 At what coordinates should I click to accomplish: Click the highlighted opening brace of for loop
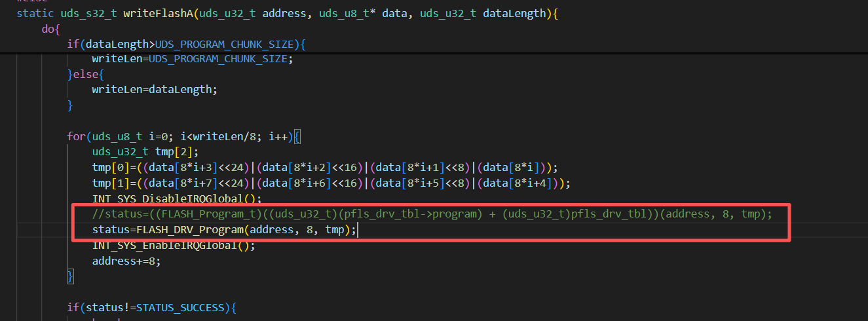click(x=297, y=137)
